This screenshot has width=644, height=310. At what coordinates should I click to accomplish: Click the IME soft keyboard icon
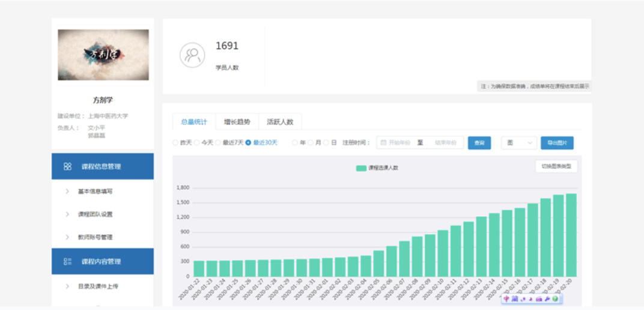(539, 299)
